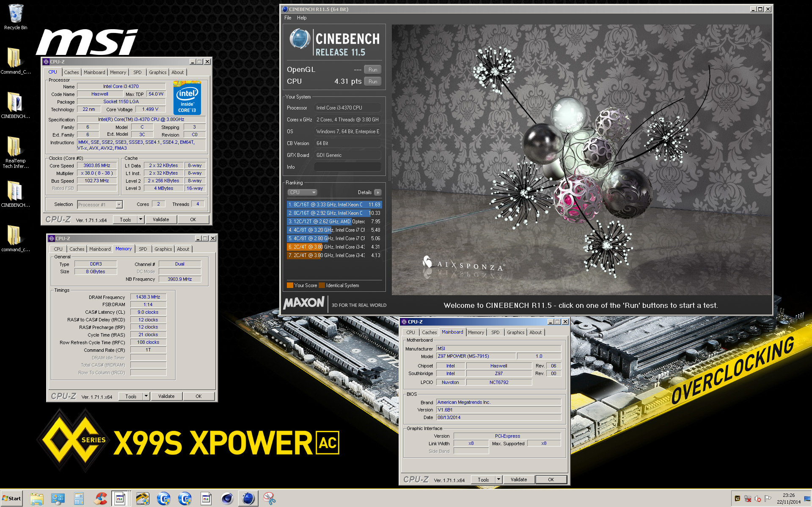Click the Start button on the taskbar

click(11, 498)
